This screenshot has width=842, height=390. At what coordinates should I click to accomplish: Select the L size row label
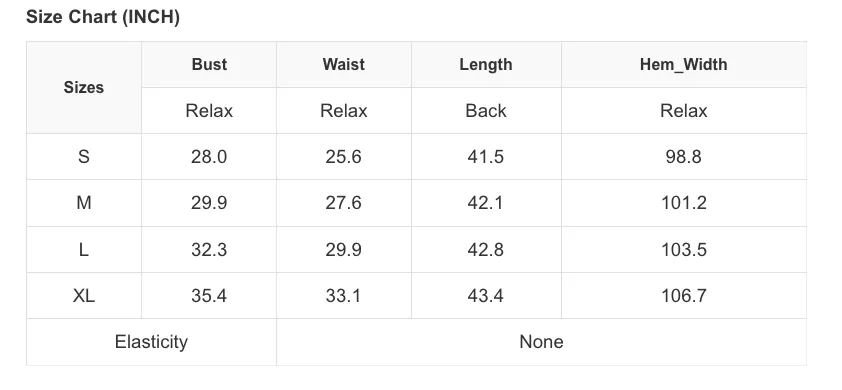pos(84,250)
